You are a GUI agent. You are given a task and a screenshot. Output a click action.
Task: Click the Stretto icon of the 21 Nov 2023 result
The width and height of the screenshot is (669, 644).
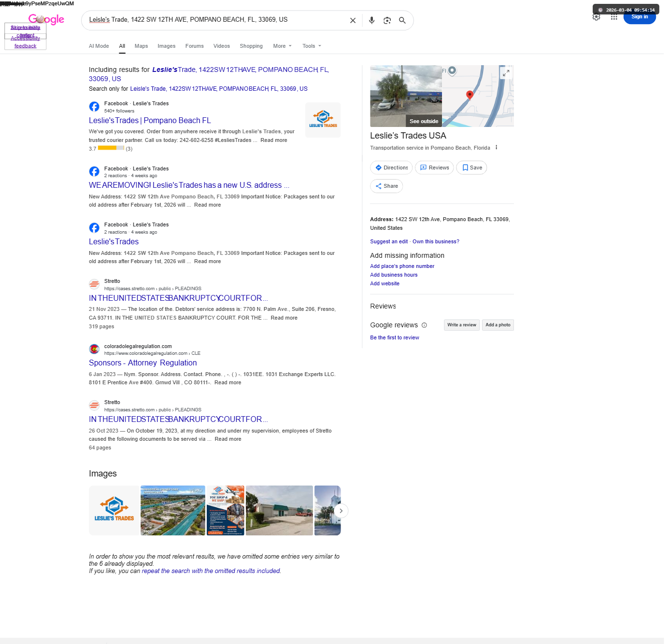point(94,284)
